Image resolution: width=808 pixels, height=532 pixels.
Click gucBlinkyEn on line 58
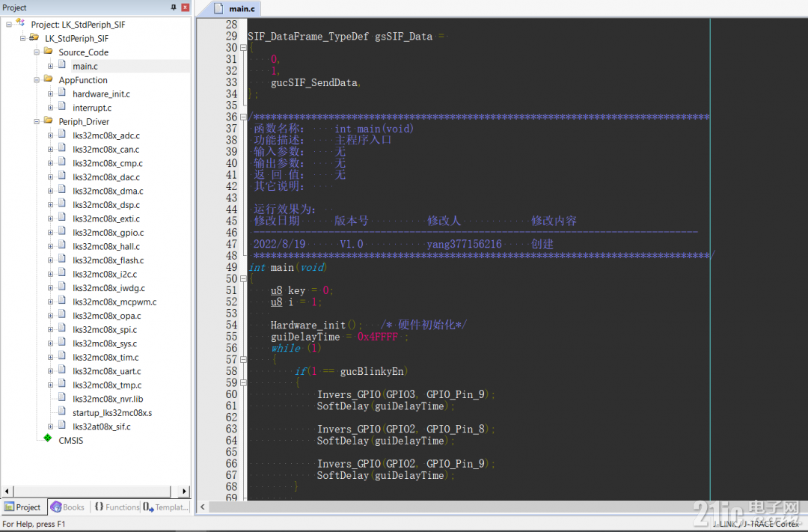pos(372,372)
